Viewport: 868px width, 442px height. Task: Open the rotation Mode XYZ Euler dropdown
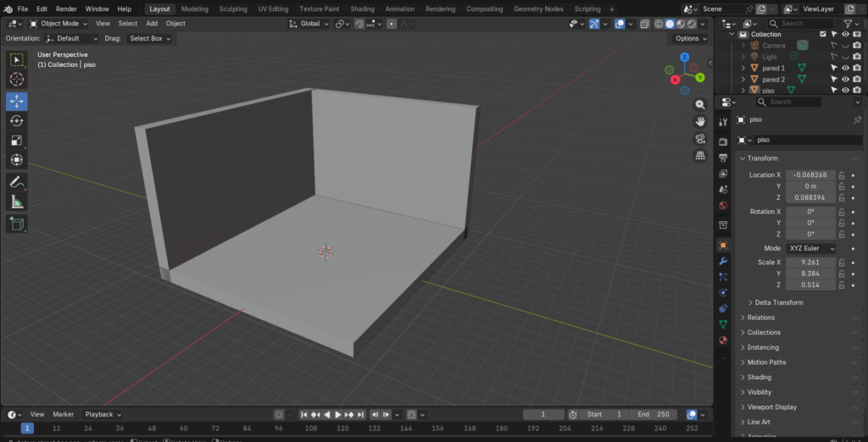(811, 248)
